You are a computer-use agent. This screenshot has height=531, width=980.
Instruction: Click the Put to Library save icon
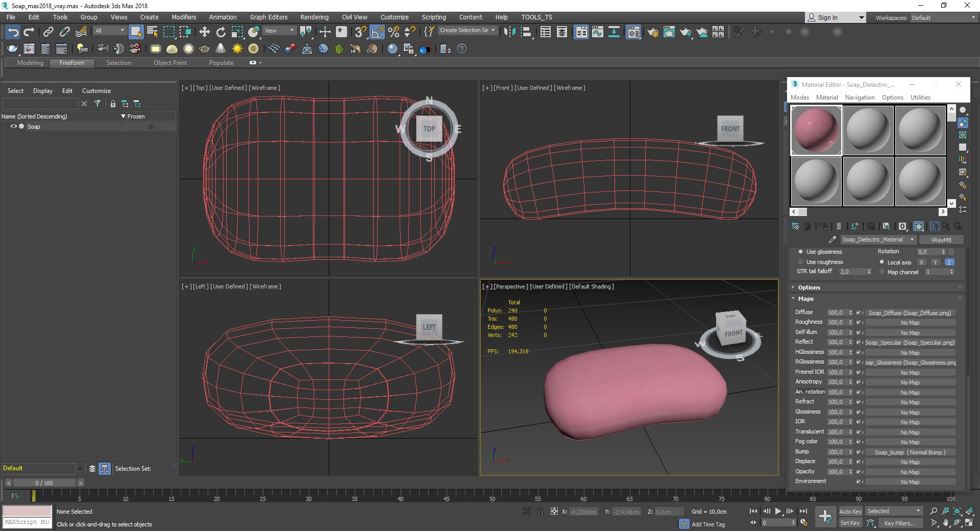click(887, 226)
